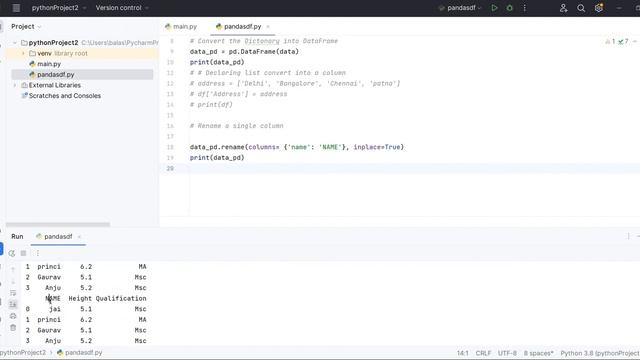Run pandasdf with the green play button
Screen dimensions: 640x360
(494, 8)
